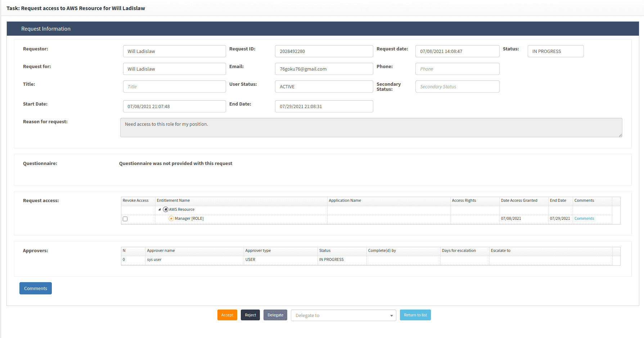Click the Email field with 76goku76@gmail.com

click(x=324, y=69)
